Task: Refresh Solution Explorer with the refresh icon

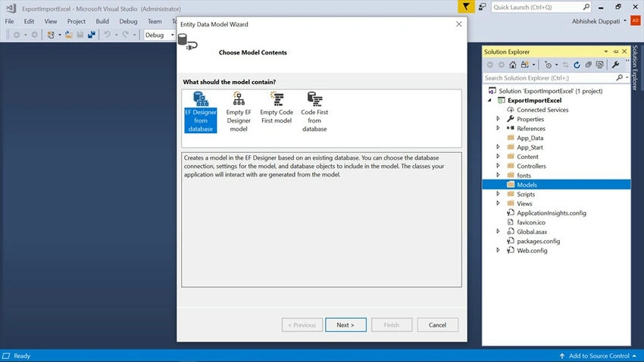Action: (x=577, y=65)
